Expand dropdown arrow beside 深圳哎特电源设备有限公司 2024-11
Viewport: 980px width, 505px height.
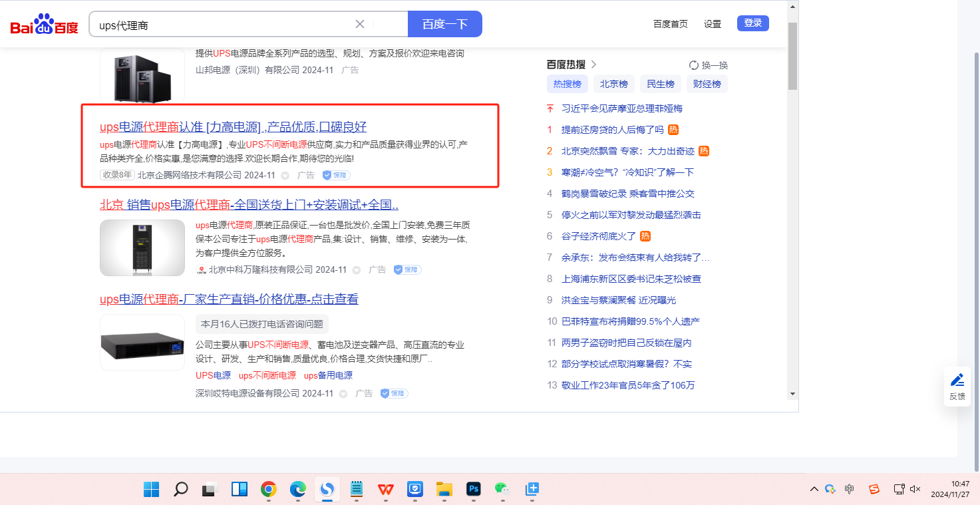343,394
